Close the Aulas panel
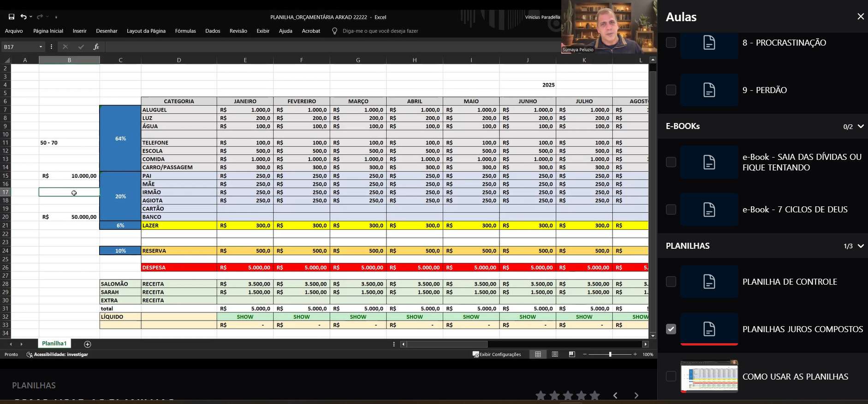This screenshot has width=868, height=404. pyautogui.click(x=861, y=17)
